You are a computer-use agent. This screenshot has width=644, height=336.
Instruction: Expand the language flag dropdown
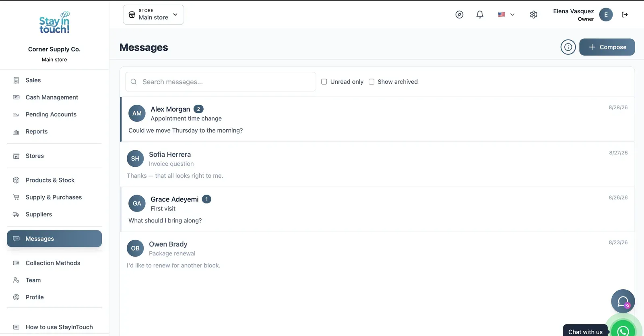506,15
